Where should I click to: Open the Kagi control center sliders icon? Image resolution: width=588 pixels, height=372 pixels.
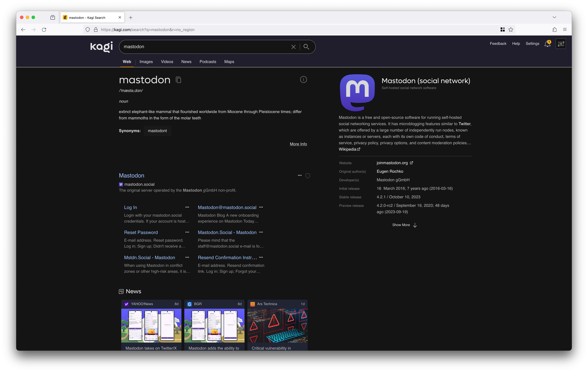pyautogui.click(x=561, y=44)
